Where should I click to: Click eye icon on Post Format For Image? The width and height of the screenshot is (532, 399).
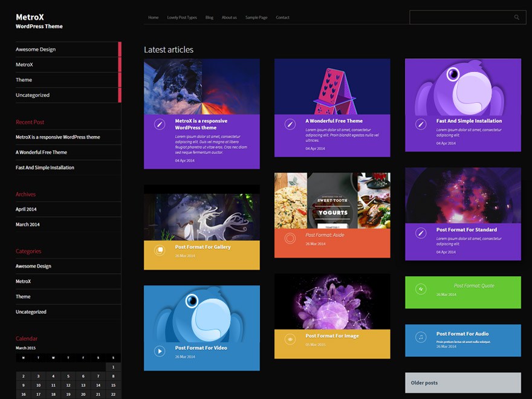[290, 339]
